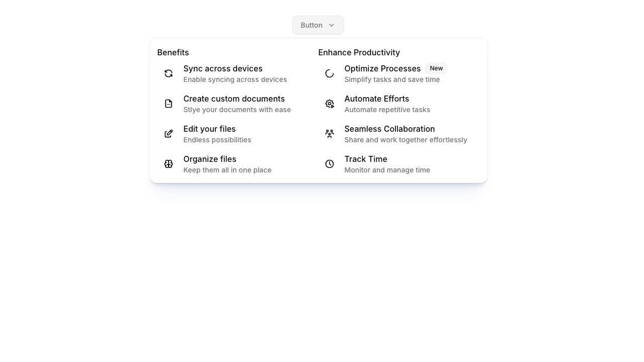Click the spinner icon next to Optimize Processes
The image size is (644, 362).
click(330, 73)
